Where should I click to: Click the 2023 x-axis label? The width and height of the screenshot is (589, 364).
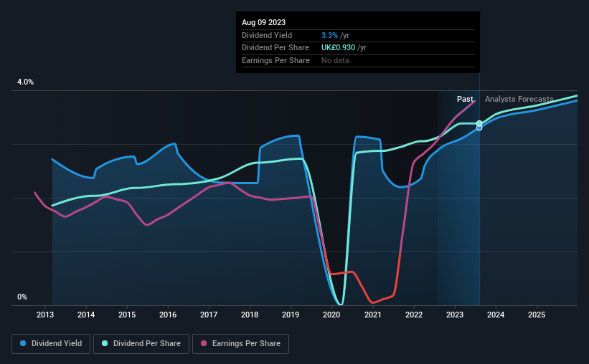(455, 315)
